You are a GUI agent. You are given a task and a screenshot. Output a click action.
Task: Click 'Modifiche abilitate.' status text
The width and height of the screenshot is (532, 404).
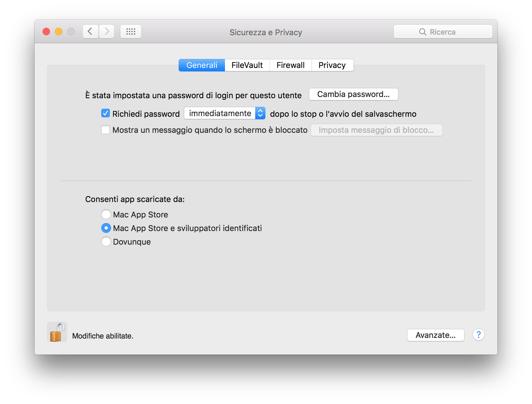[103, 336]
